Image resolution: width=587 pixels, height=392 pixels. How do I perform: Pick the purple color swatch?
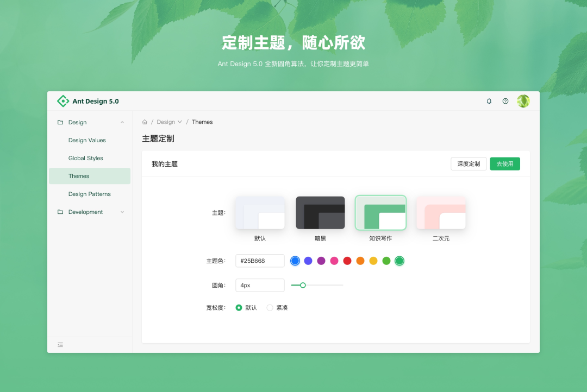click(x=321, y=261)
